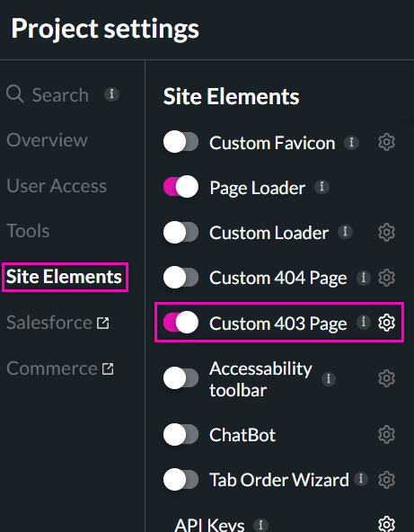Open the Salesforce external link
The height and width of the screenshot is (532, 414).
pos(57,323)
